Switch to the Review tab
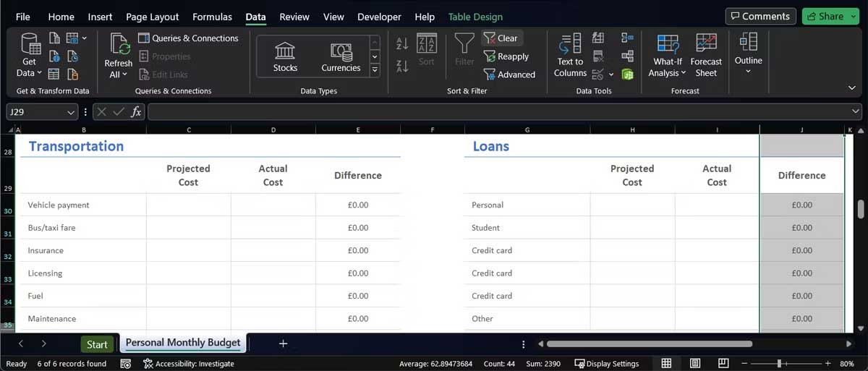Screen dimensions: 868x371 pos(294,17)
